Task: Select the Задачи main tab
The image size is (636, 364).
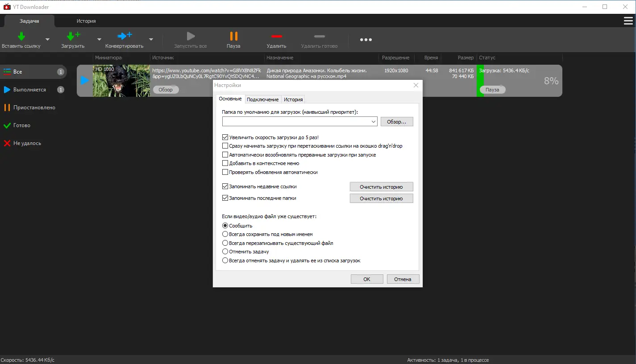Action: point(29,21)
